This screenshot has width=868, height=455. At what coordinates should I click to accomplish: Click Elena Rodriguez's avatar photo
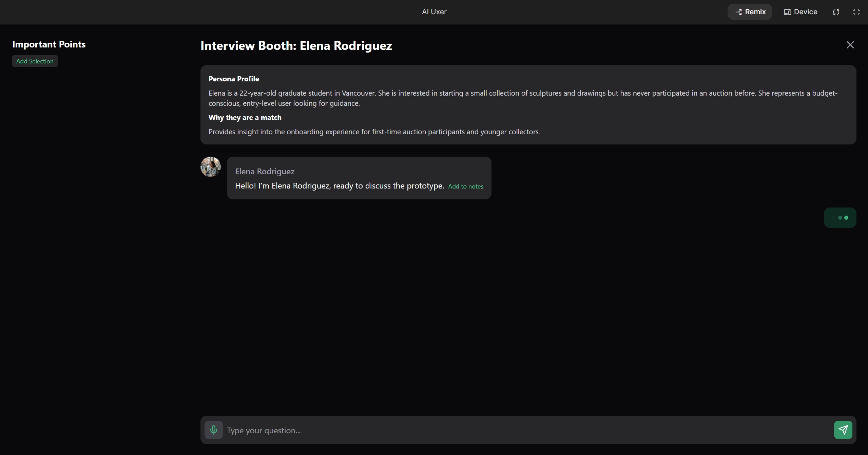click(210, 167)
